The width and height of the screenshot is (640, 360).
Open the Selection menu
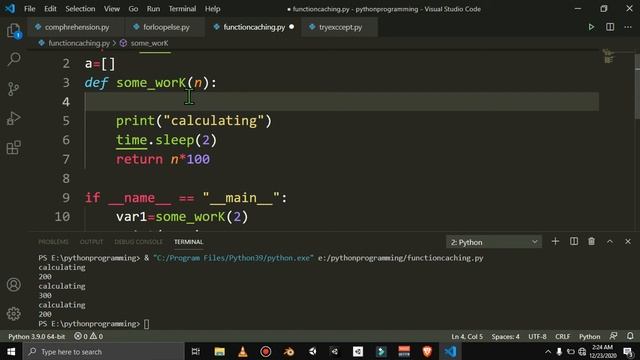tap(80, 9)
